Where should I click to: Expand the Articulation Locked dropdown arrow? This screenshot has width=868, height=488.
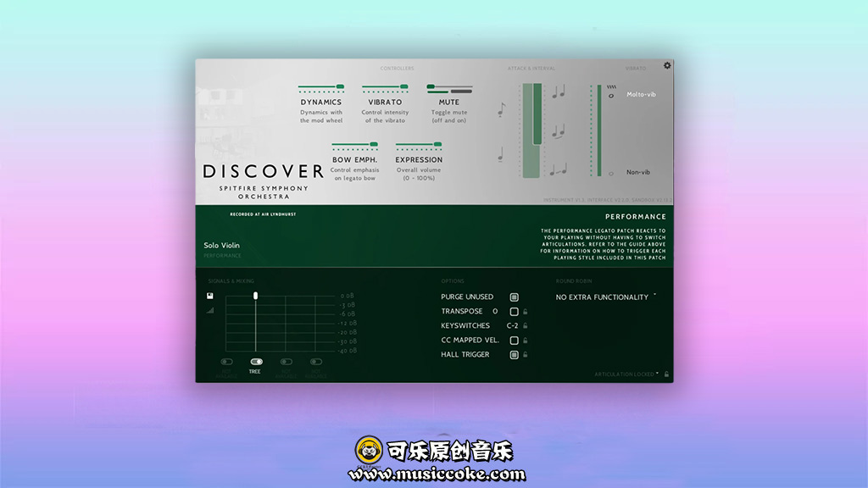pyautogui.click(x=659, y=374)
